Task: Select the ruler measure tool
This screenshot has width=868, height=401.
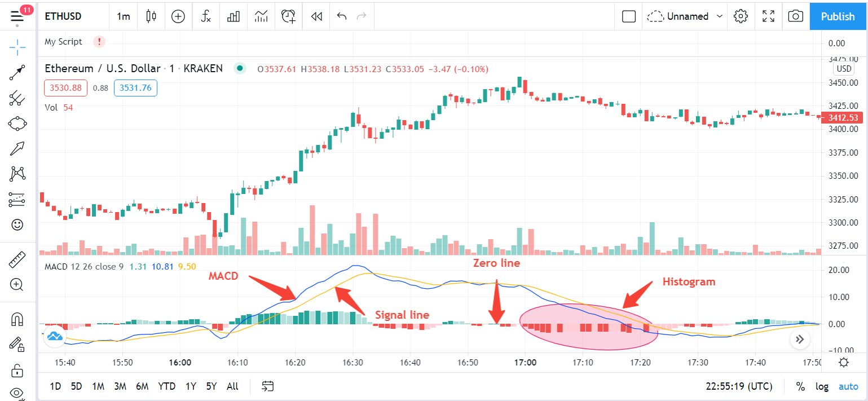Action: point(17,260)
